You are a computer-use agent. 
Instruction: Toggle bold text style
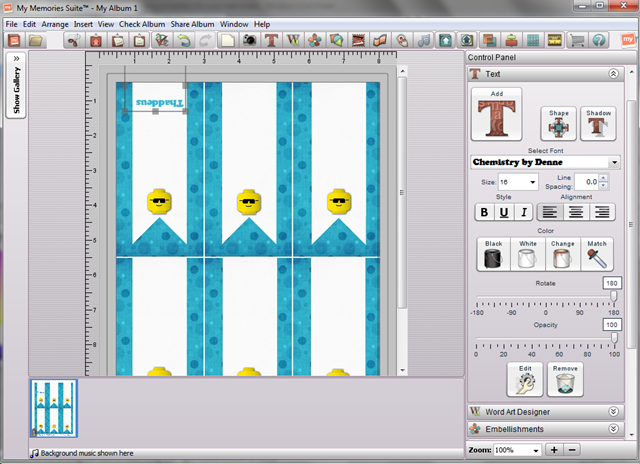coord(485,211)
